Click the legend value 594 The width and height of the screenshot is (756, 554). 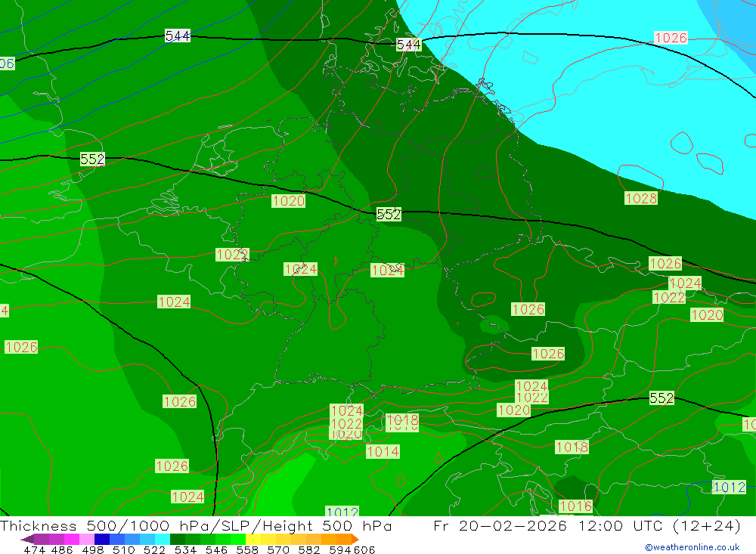pos(340,550)
